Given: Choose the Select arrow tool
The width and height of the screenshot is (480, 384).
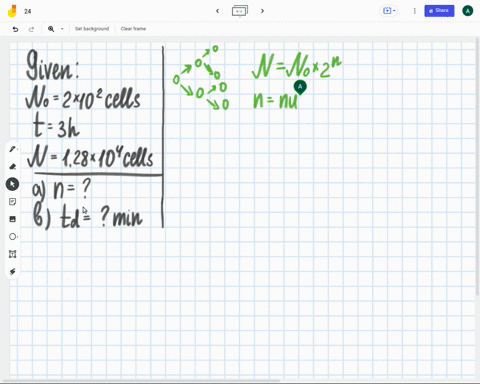Looking at the screenshot, I should coord(13,184).
